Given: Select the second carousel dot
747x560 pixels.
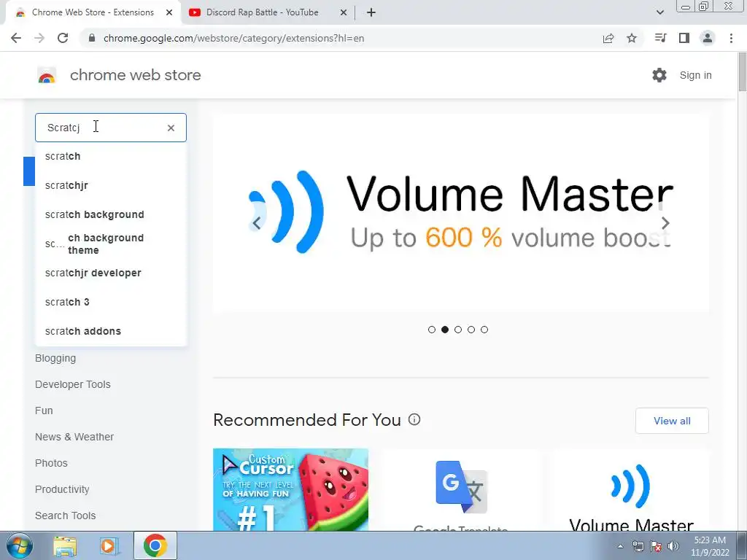Looking at the screenshot, I should (445, 330).
